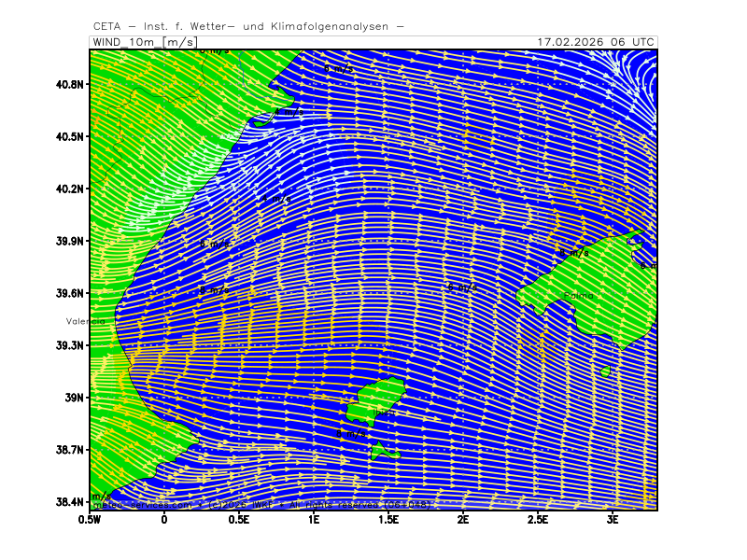Click the Formentera island south of Ibiza
Screen dimensions: 747x560
point(382,453)
